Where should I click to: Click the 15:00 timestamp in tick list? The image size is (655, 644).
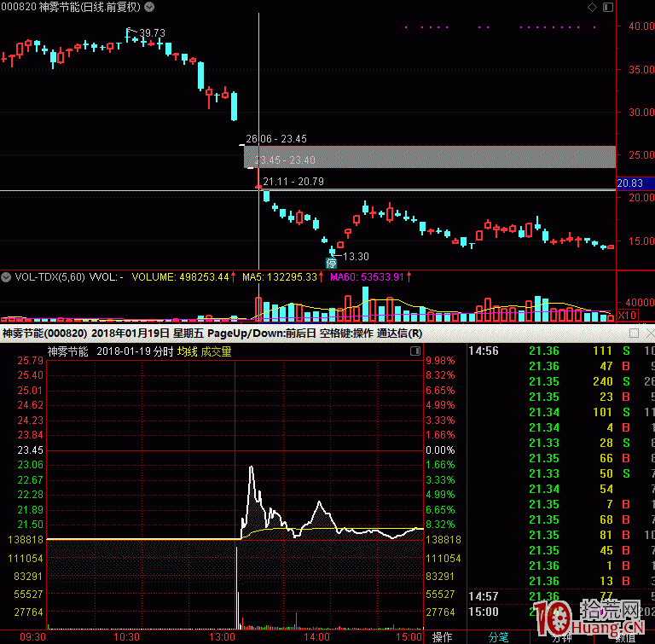coord(484,612)
